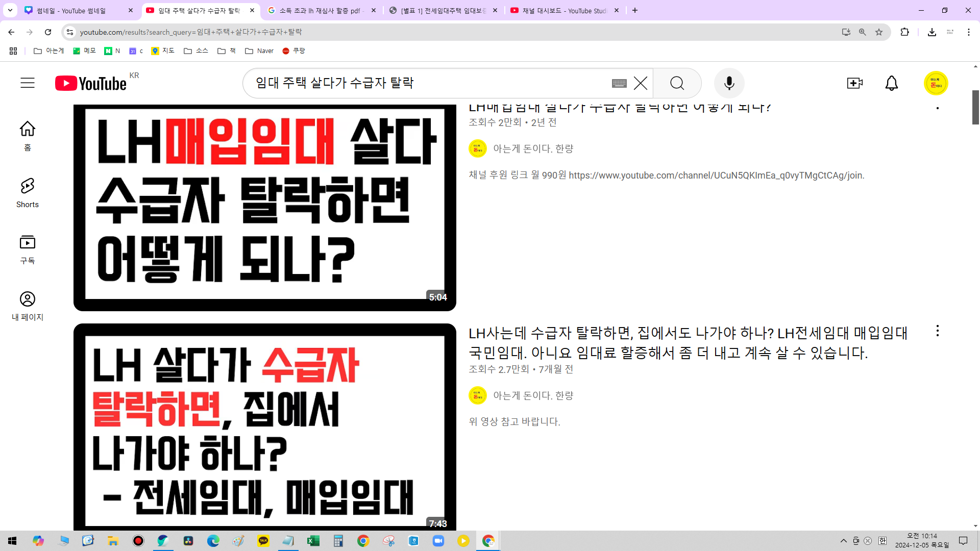Open KakaoTalk from the taskbar
This screenshot has width=980, height=551.
pyautogui.click(x=263, y=541)
